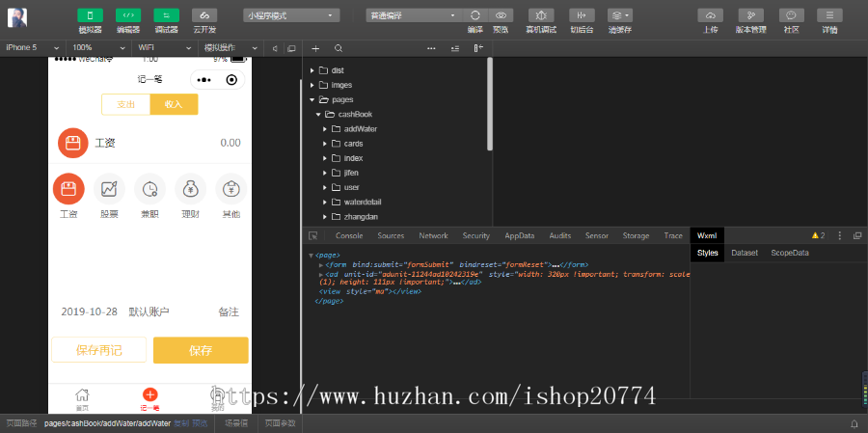Screen dimensions: 868x433
Task: Switch to the AppData tab
Action: click(519, 235)
